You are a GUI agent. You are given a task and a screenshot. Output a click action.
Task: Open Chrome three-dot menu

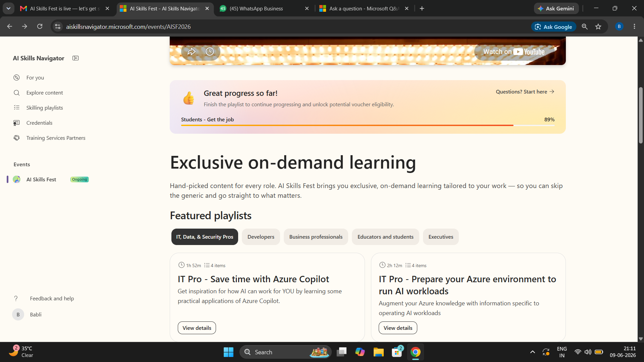(634, 26)
